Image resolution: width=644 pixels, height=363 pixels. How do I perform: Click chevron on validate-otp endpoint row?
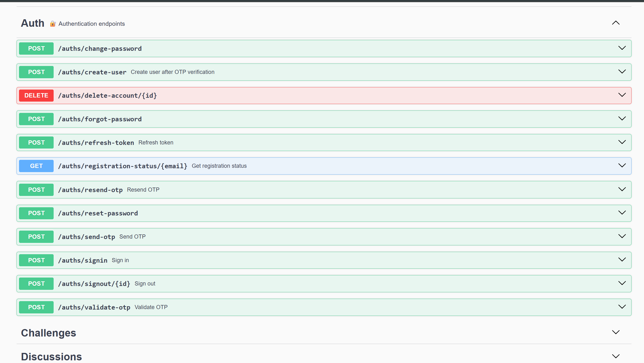(622, 307)
